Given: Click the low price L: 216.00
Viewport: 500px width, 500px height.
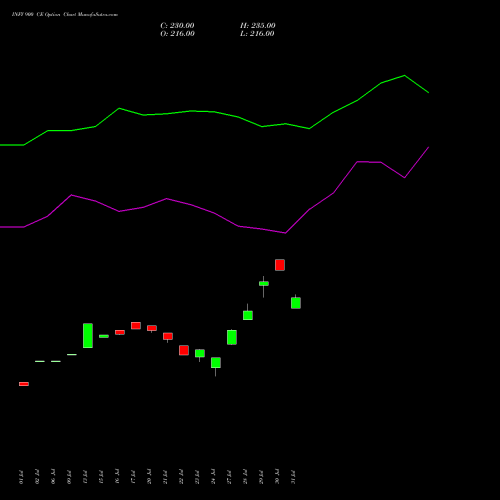Looking at the screenshot, I should pyautogui.click(x=257, y=34).
